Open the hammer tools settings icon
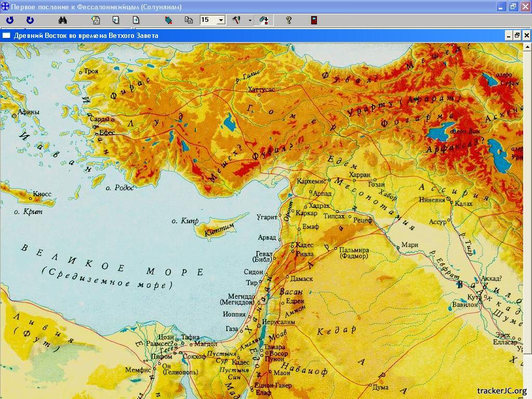Image resolution: width=532 pixels, height=399 pixels. (x=236, y=20)
